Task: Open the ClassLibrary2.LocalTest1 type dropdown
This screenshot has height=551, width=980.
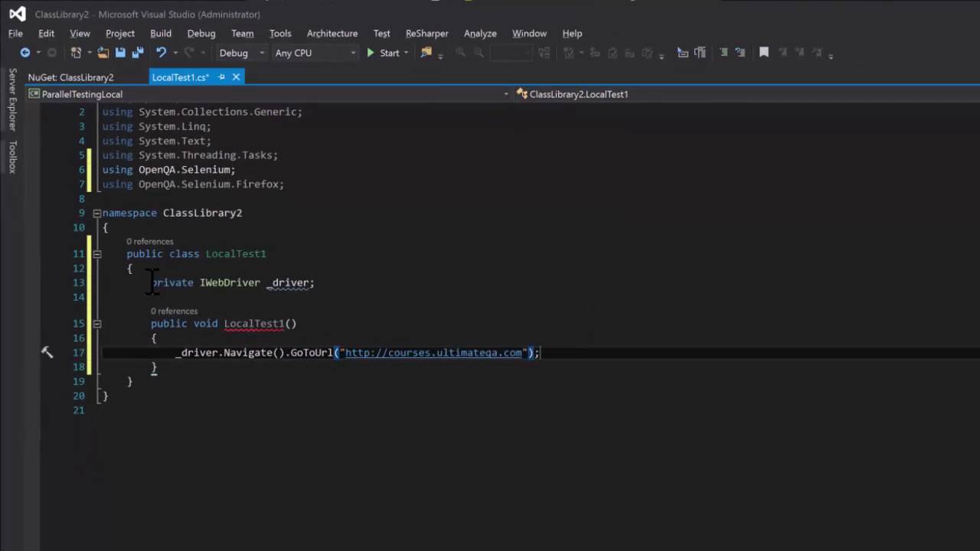Action: pos(746,94)
